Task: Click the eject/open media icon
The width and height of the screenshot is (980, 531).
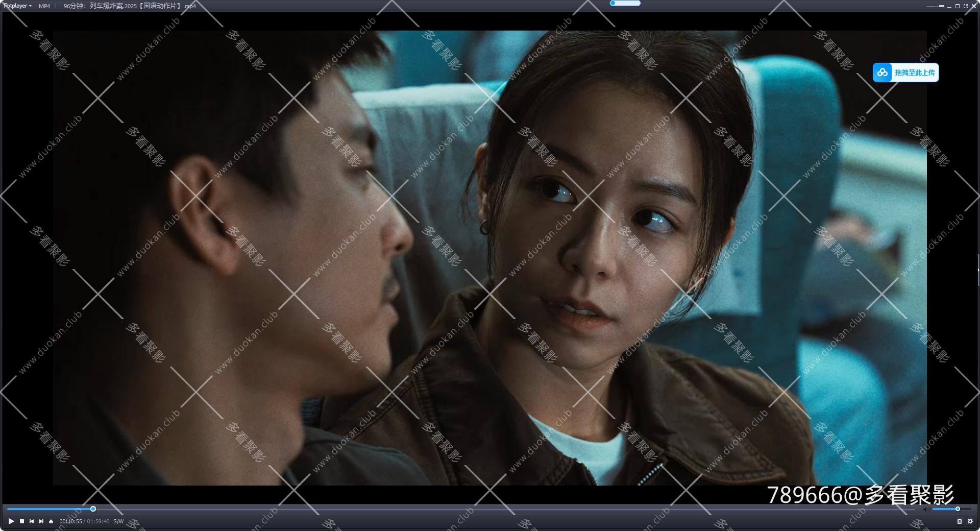Action: click(51, 522)
